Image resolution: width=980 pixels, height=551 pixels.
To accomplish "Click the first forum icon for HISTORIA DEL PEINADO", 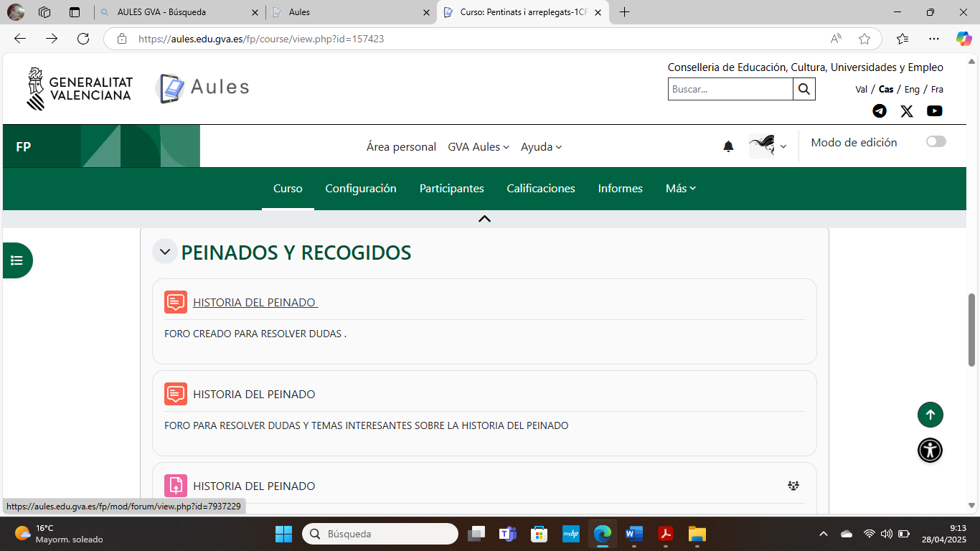I will [176, 302].
